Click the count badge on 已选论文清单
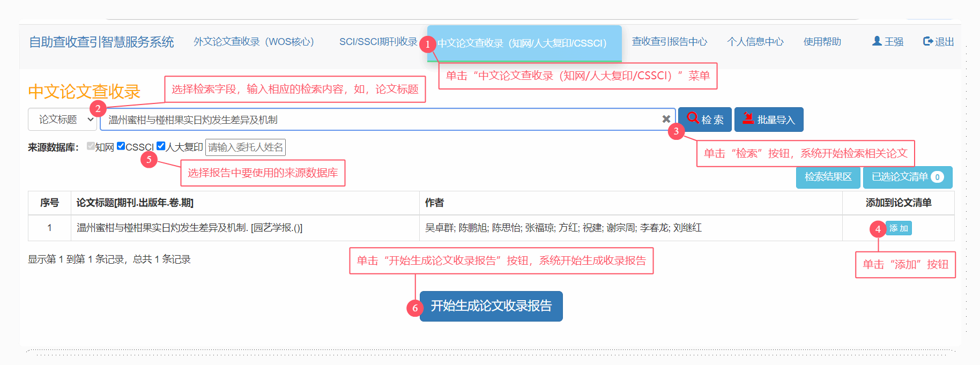The image size is (980, 365). [937, 177]
